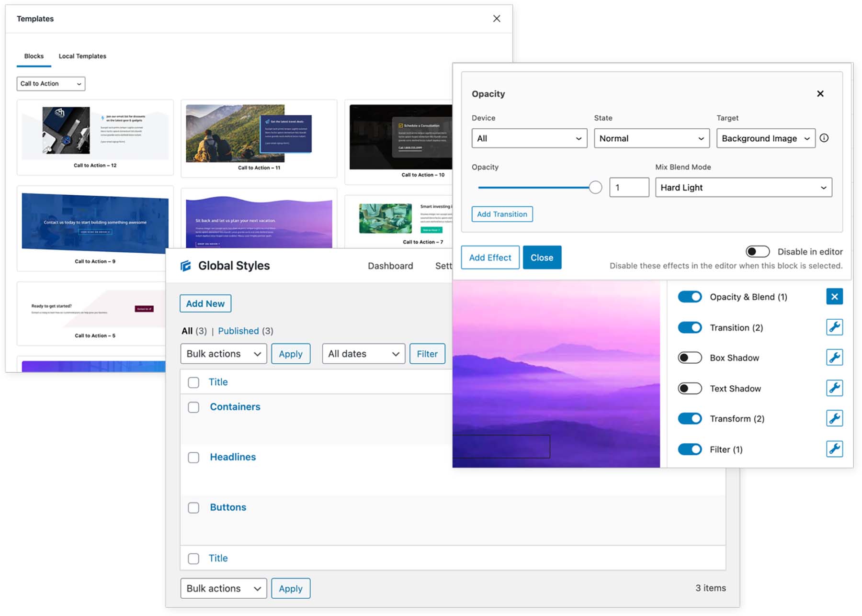
Task: Open the All dates dropdown
Action: (363, 354)
